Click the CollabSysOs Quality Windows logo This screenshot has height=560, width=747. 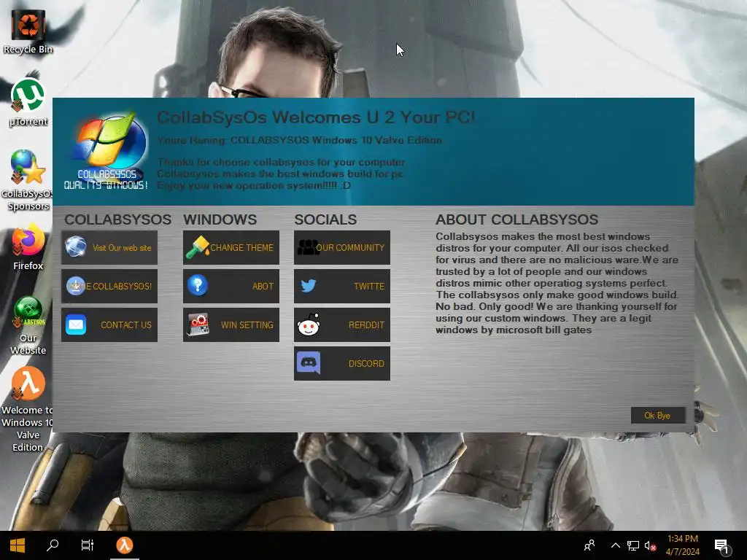(107, 152)
